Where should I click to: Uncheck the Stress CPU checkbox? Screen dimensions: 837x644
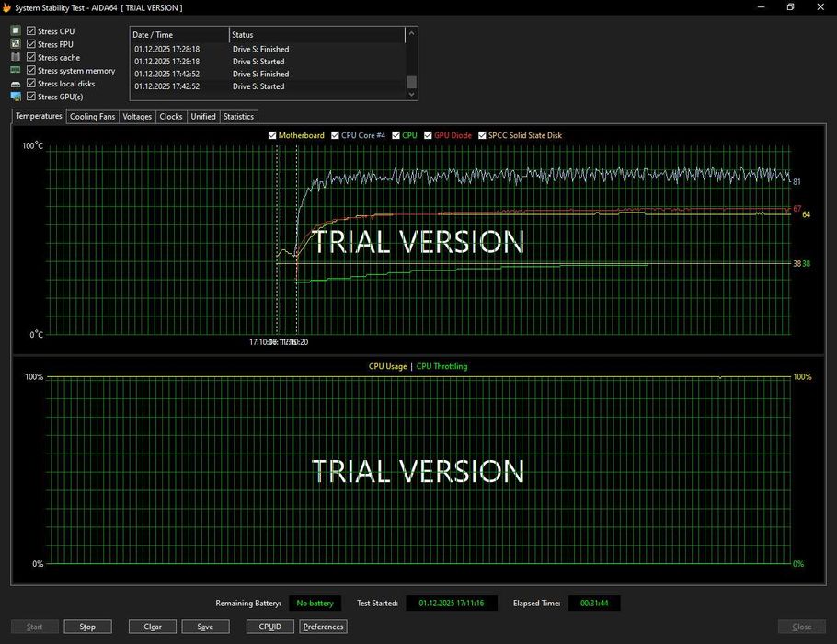(31, 31)
